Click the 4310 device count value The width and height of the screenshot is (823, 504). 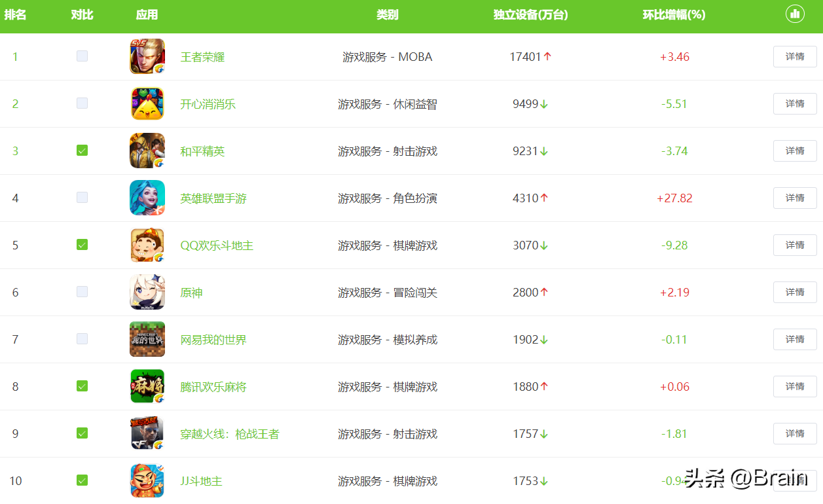click(x=526, y=198)
